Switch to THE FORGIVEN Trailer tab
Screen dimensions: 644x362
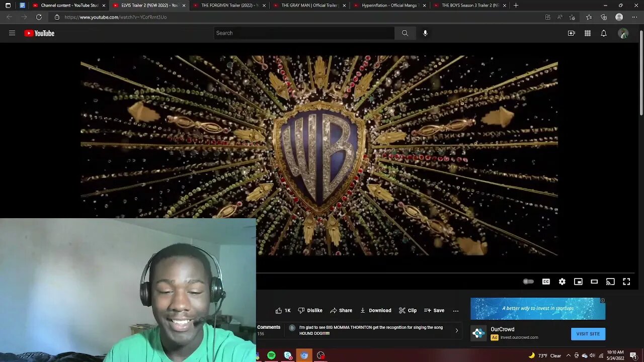[229, 6]
